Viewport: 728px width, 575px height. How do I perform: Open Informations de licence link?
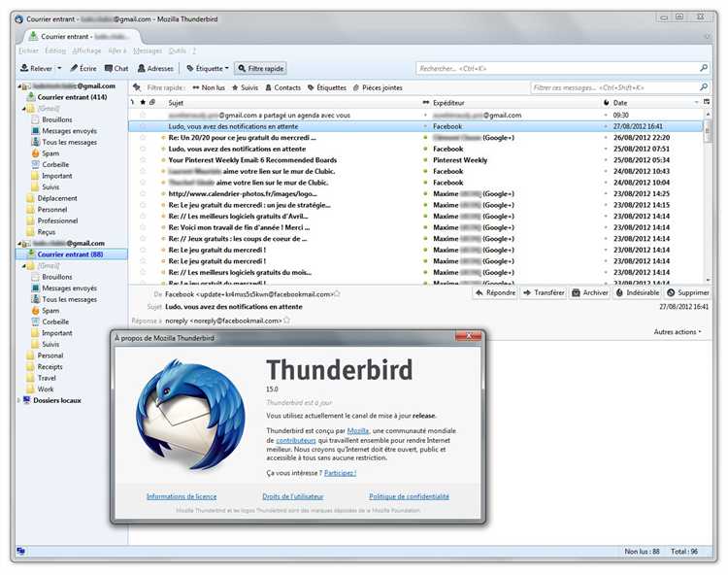182,496
